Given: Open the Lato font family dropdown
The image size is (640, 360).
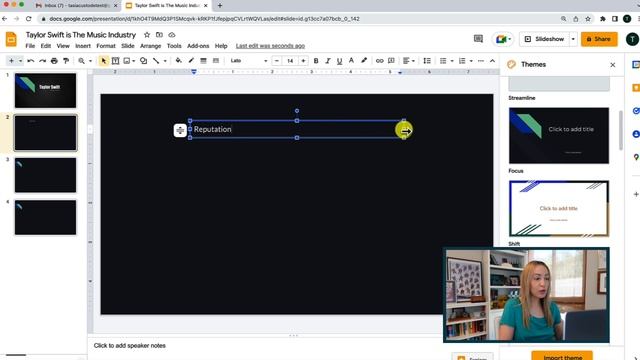Looking at the screenshot, I should [249, 61].
